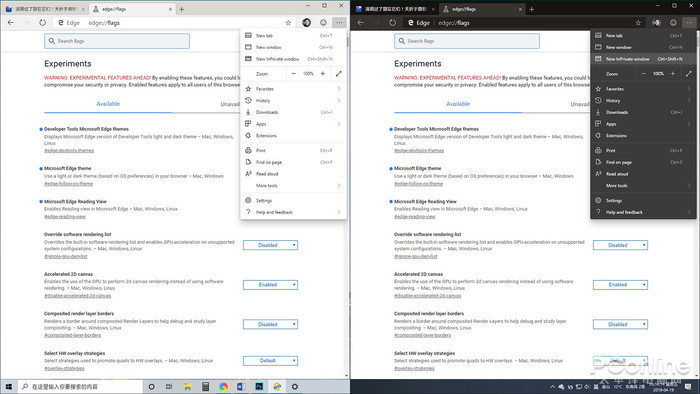Click the Windows taskbar search box

tap(80, 386)
